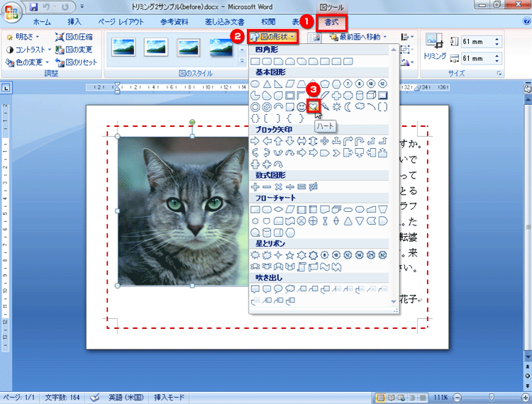This screenshot has width=532, height=404.
Task: Select the donut ring shape
Action: coord(255,107)
